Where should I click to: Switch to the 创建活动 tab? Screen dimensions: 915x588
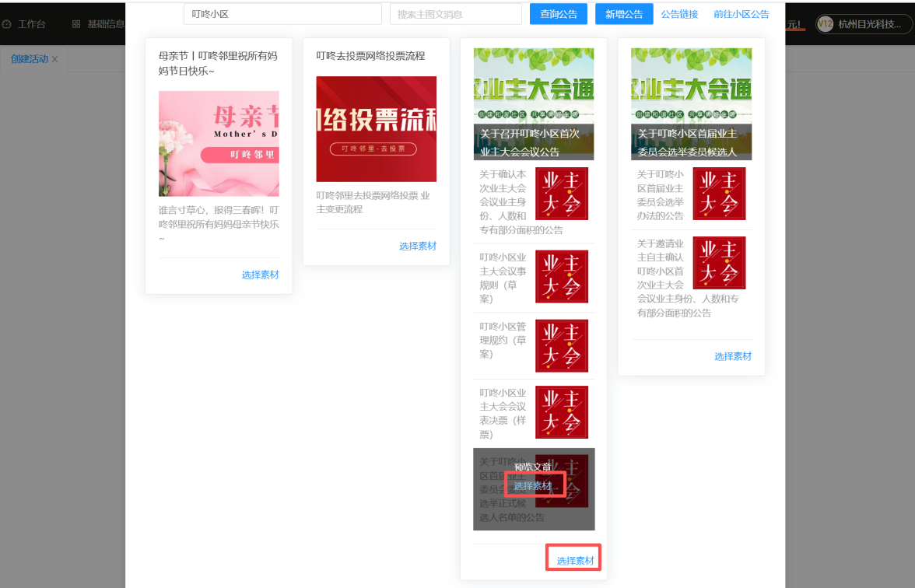click(x=30, y=59)
